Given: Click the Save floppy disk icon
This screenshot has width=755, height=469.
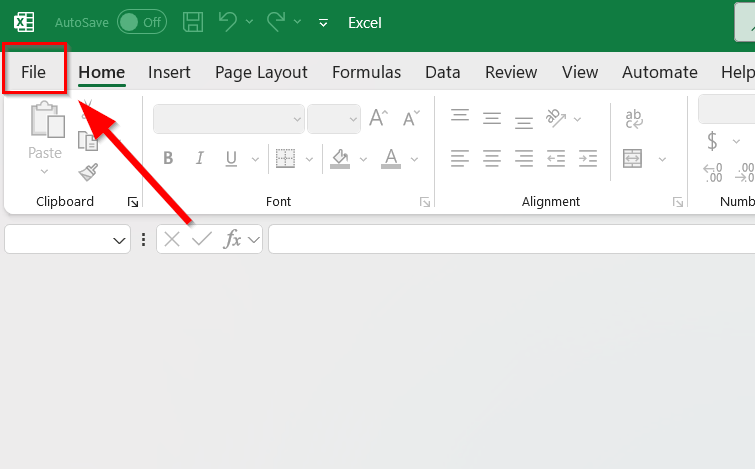Looking at the screenshot, I should coord(193,22).
